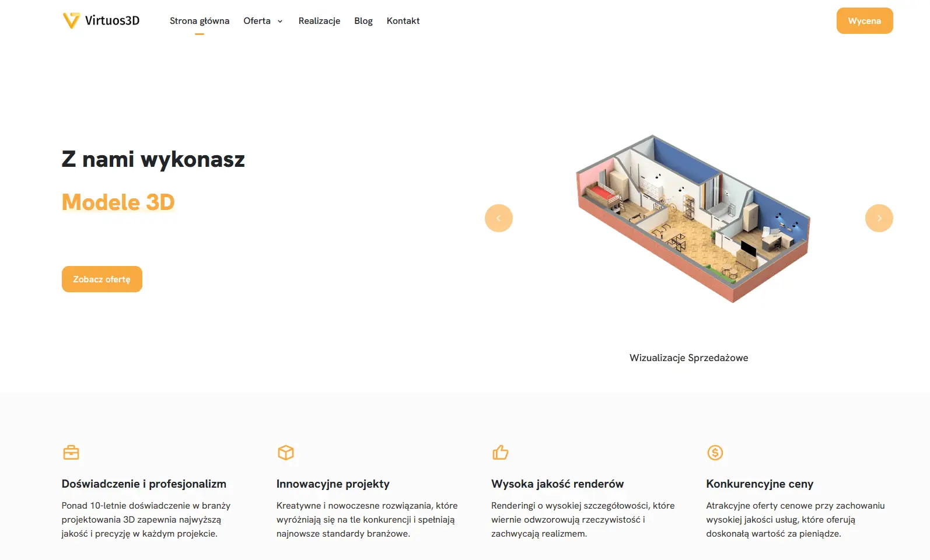
Task: Go to previous carousel slide
Action: (x=499, y=218)
